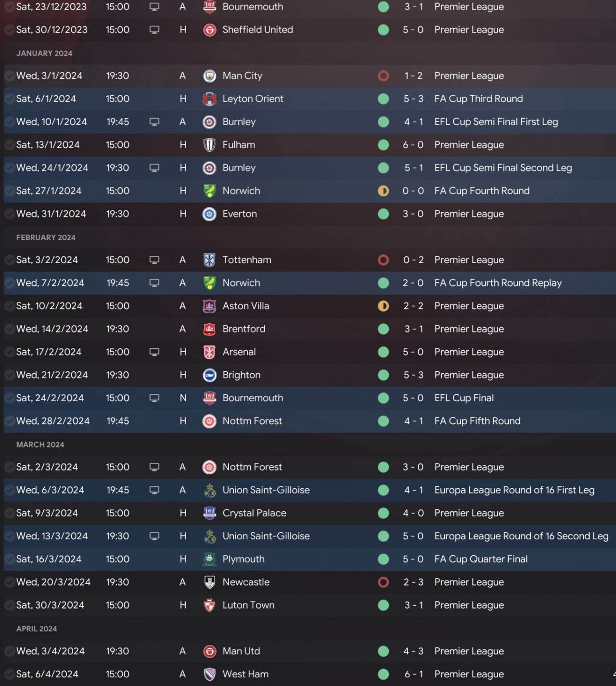Open the FA Cup Quarter Final competition link

[x=481, y=559]
